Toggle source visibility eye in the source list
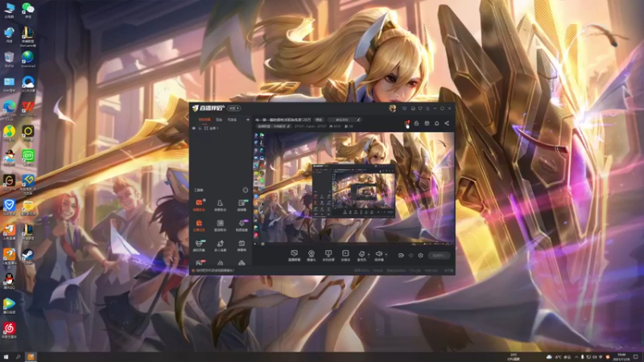Screen dimensions: 644x362 (194, 128)
